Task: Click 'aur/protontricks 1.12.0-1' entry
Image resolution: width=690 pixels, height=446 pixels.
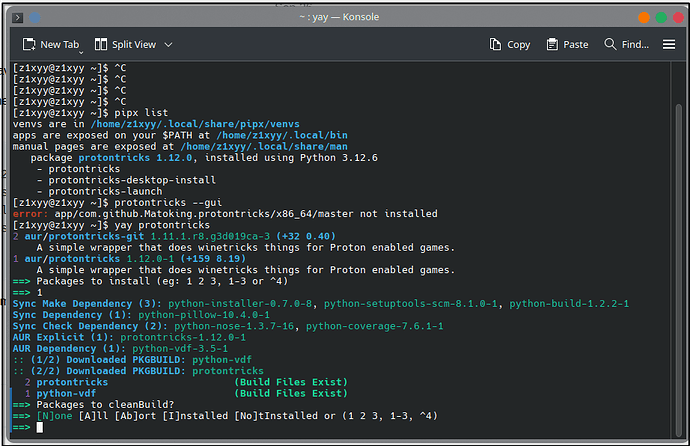Action: click(x=99, y=259)
